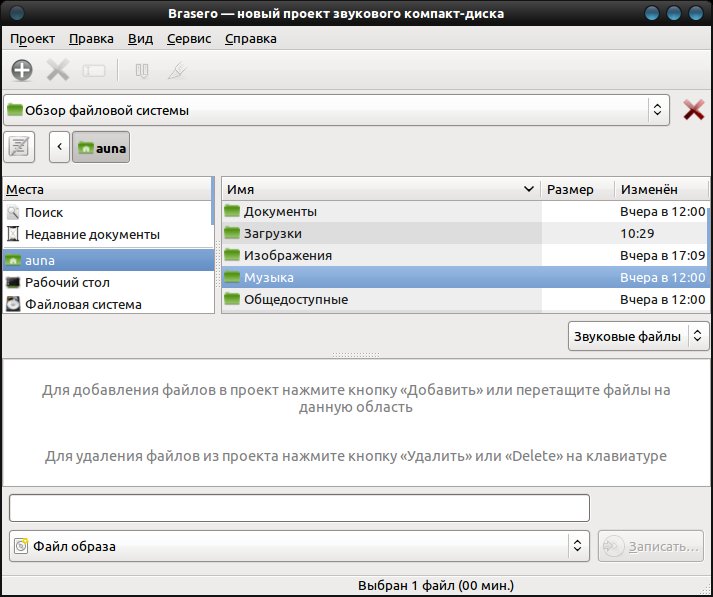Select Поиск in the places list
This screenshot has width=713, height=597.
pyautogui.click(x=107, y=212)
